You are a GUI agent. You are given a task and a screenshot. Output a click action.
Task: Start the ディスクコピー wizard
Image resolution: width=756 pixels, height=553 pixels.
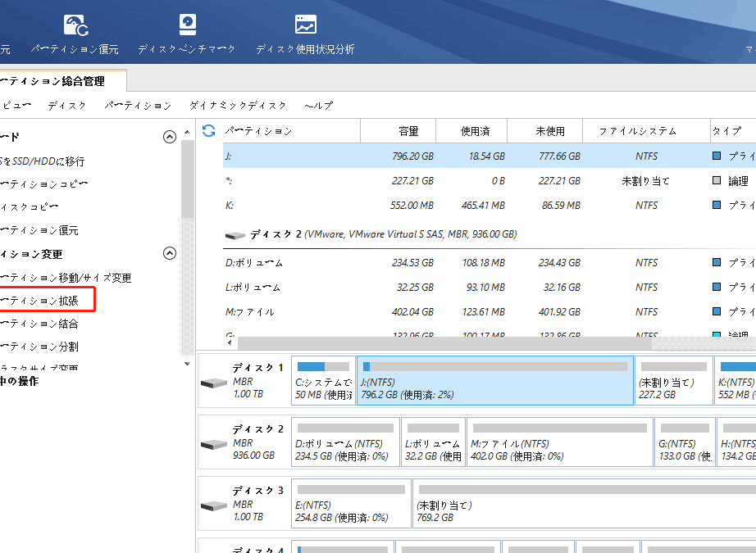(30, 207)
